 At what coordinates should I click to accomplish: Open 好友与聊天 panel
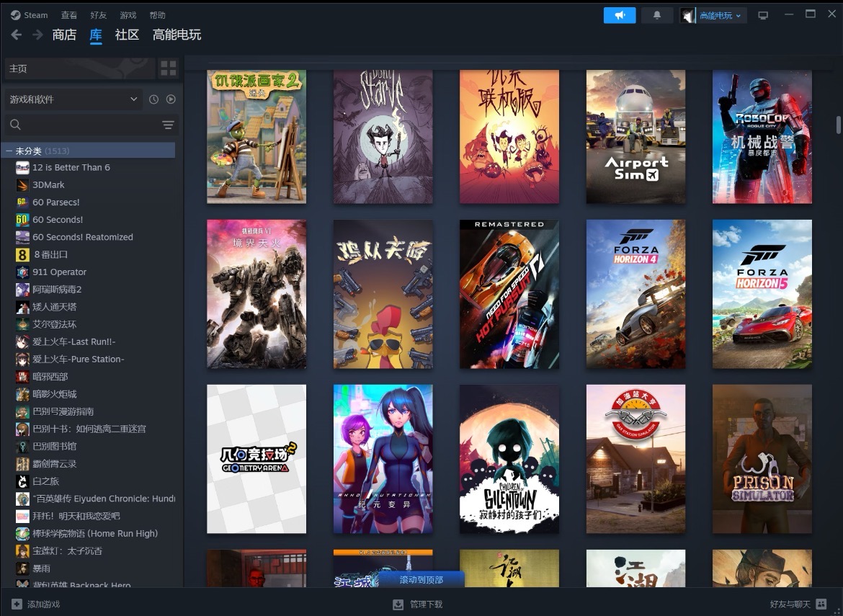pyautogui.click(x=796, y=604)
